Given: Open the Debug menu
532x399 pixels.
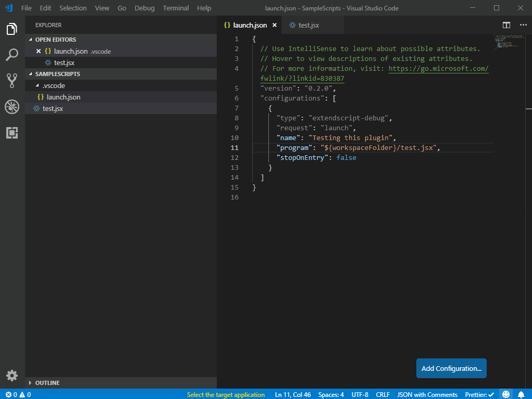Looking at the screenshot, I should click(x=144, y=8).
